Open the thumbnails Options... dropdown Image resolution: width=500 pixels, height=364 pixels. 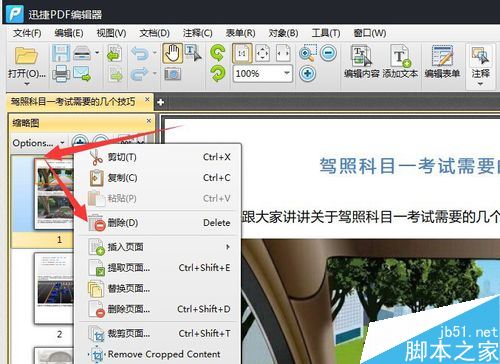point(38,143)
